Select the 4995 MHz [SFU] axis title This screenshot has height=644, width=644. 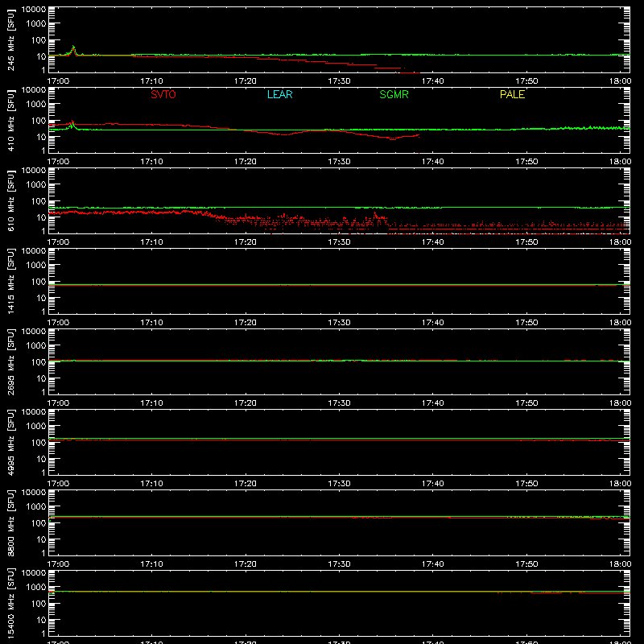tap(10, 442)
